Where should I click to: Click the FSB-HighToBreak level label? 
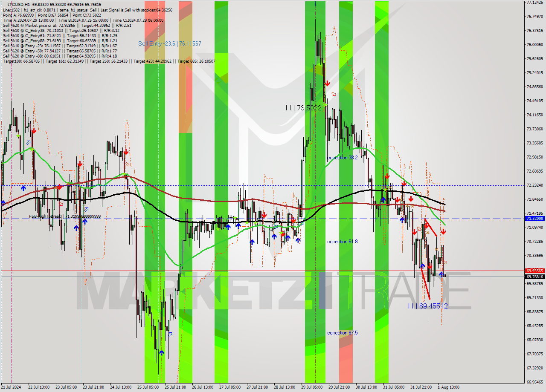[65, 216]
